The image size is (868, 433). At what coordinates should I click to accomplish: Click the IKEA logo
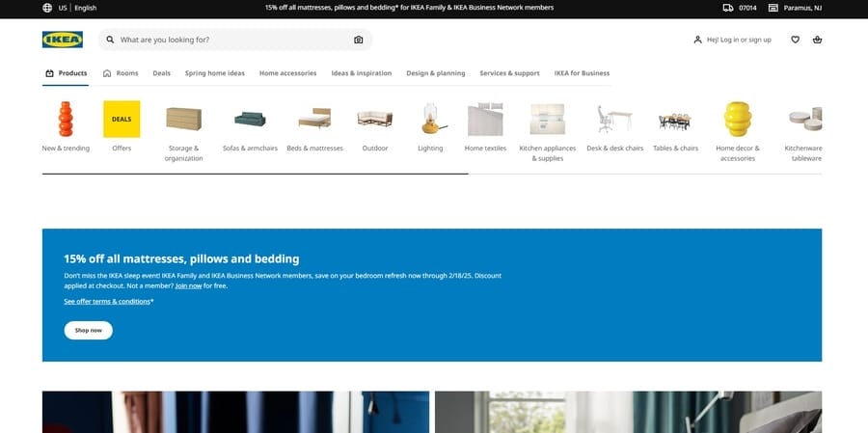[x=63, y=40]
